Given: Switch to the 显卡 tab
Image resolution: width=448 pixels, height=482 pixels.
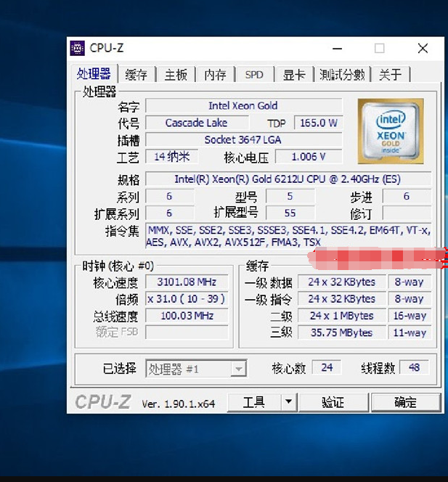Looking at the screenshot, I should (293, 75).
